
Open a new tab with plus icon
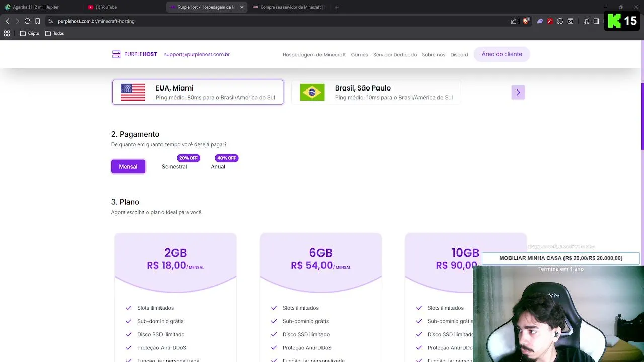pos(337,7)
